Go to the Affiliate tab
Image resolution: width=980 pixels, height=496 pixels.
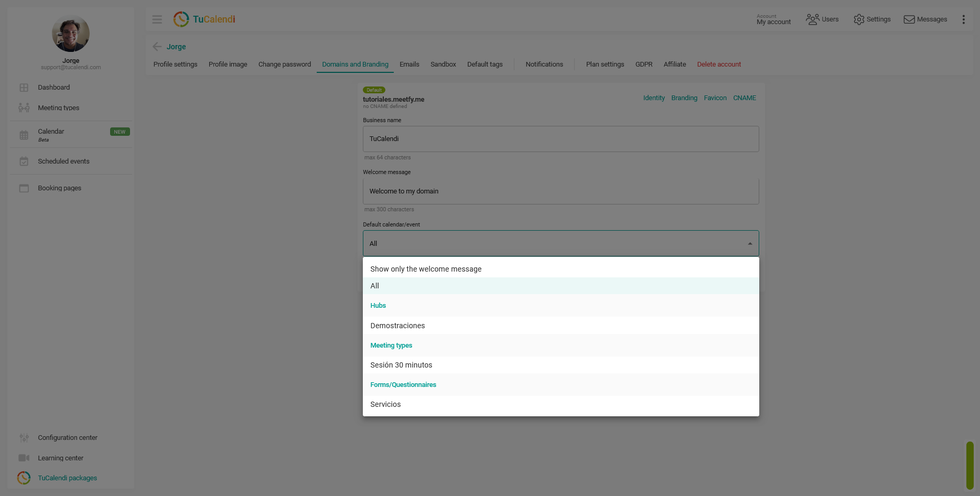coord(675,64)
